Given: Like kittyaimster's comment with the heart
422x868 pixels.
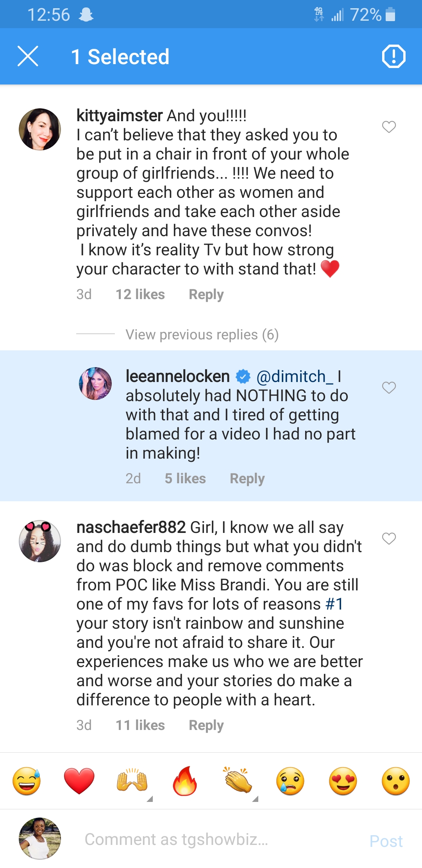Looking at the screenshot, I should click(x=389, y=127).
